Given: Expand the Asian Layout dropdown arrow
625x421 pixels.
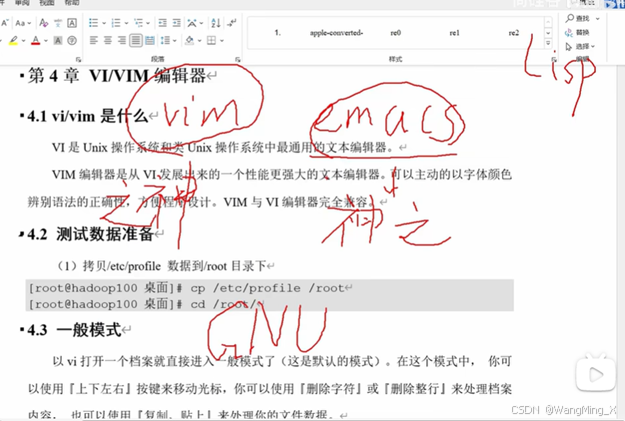Looking at the screenshot, I should (201, 23).
